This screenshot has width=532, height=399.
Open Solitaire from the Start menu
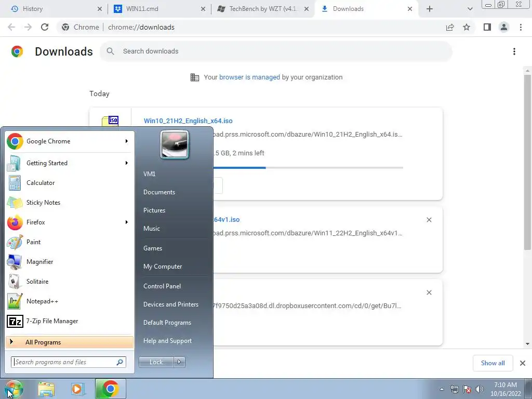click(70, 281)
